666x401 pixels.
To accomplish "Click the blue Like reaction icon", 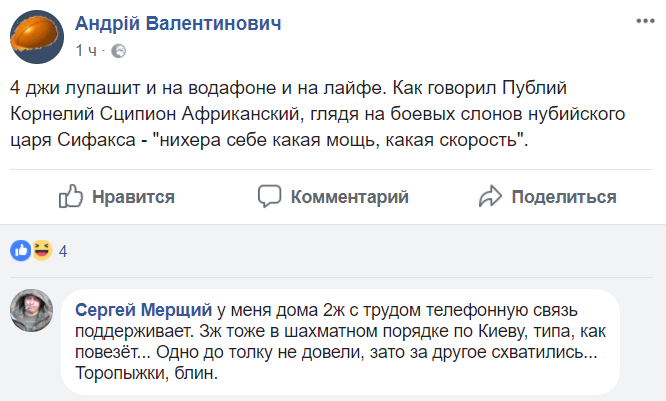I will click(x=20, y=250).
